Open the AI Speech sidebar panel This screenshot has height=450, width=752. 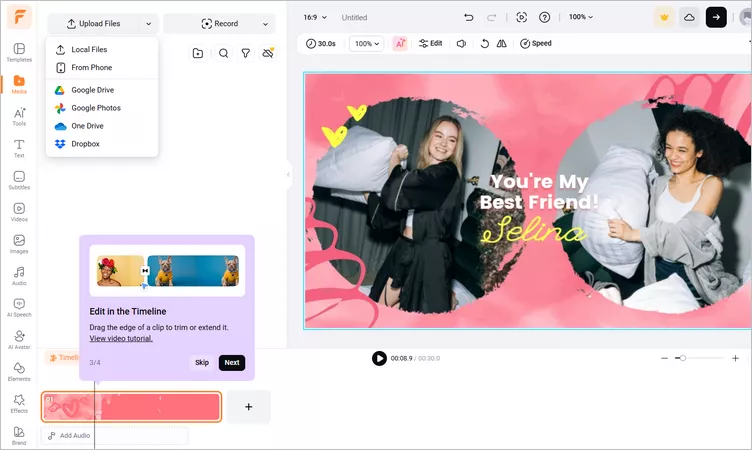19,308
